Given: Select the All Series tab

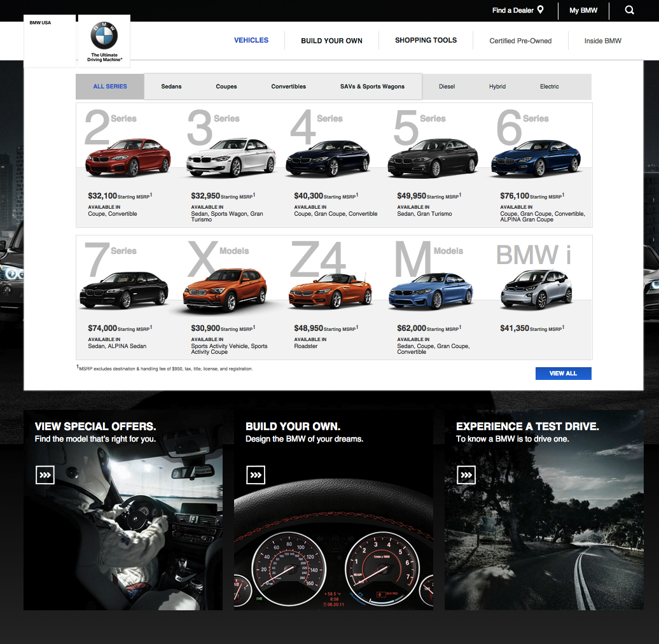Looking at the screenshot, I should click(110, 87).
